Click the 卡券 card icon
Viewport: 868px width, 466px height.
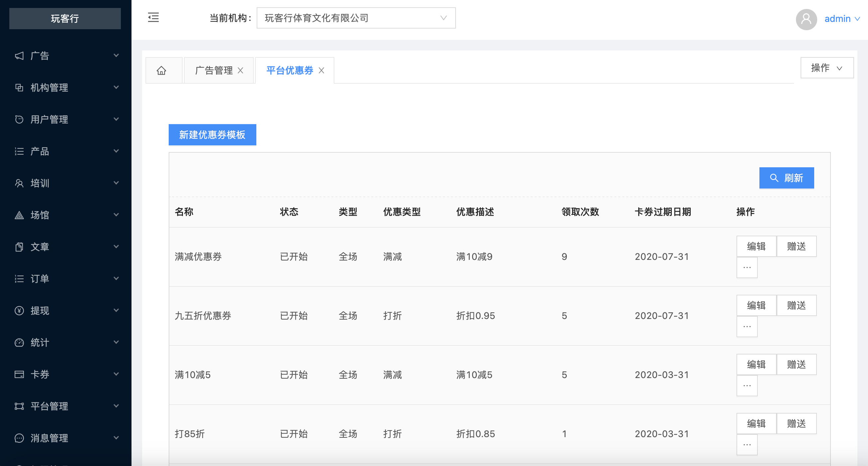click(19, 374)
